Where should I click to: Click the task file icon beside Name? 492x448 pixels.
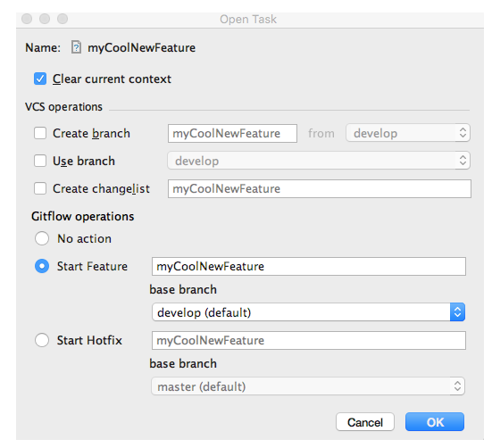76,47
